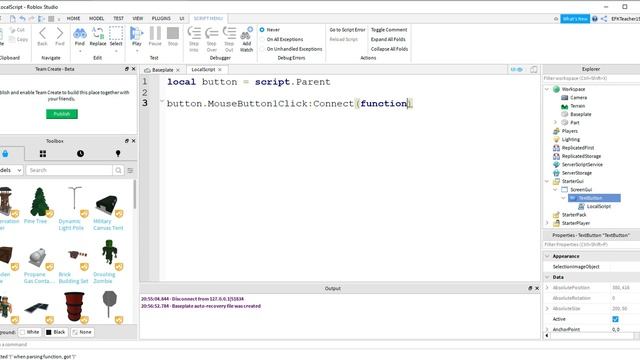The width and height of the screenshot is (640, 360).
Task: Collapse the Data properties section
Action: click(547, 277)
